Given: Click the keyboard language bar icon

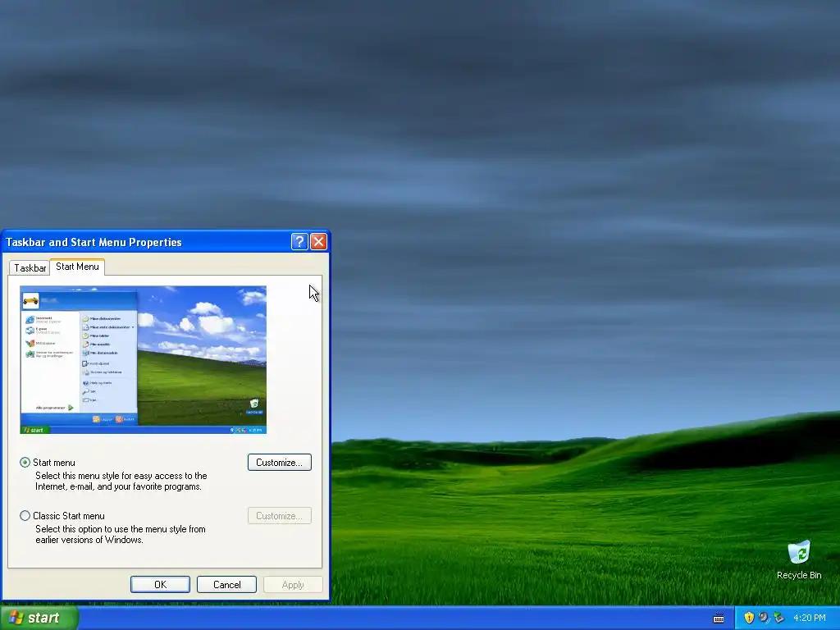Looking at the screenshot, I should click(719, 619).
